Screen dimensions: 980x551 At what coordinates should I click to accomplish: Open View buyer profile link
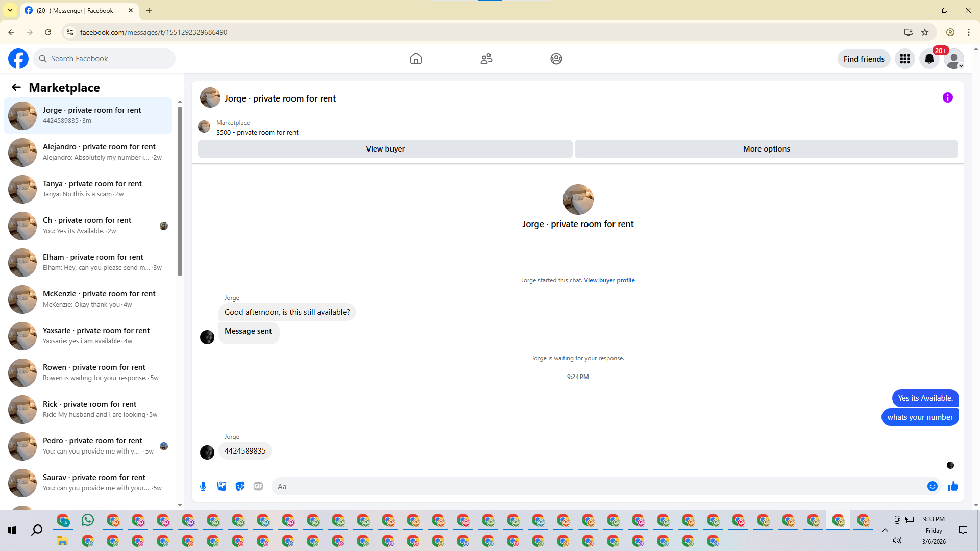pos(609,280)
